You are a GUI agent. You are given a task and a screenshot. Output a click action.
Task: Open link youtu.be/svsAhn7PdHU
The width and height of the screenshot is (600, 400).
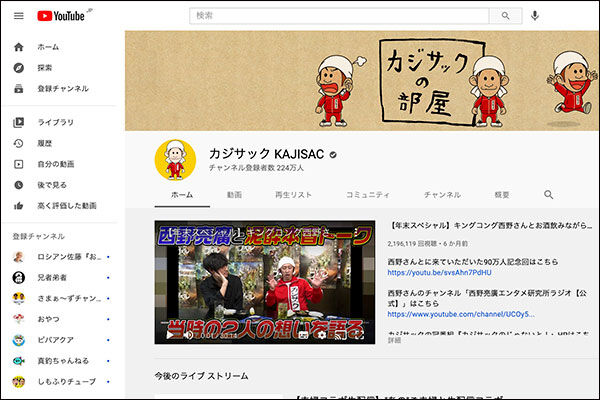[439, 273]
